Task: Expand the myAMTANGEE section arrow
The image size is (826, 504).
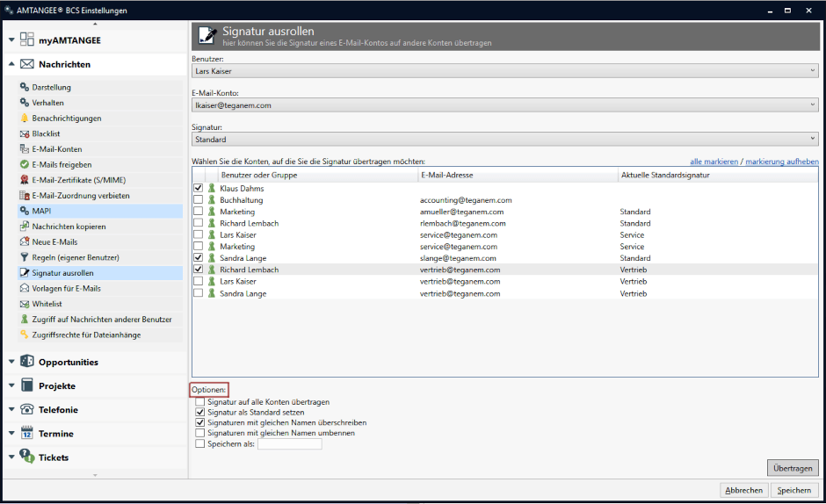Action: click(x=11, y=40)
